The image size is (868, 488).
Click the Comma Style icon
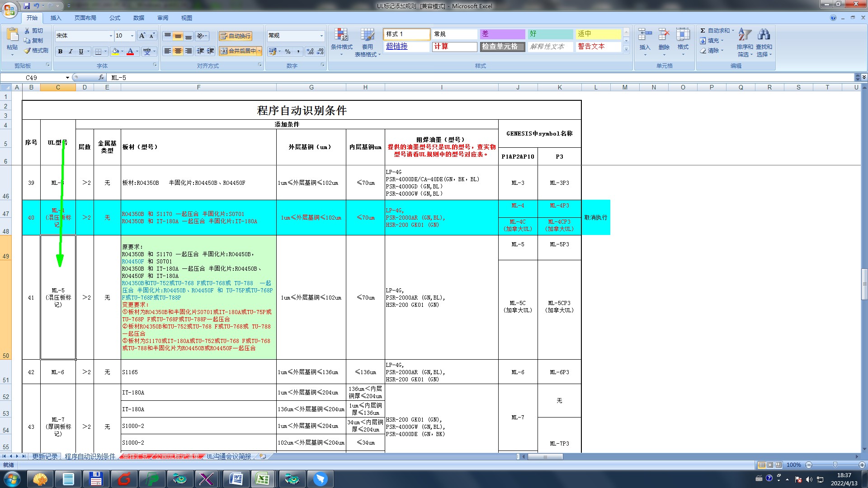(298, 52)
